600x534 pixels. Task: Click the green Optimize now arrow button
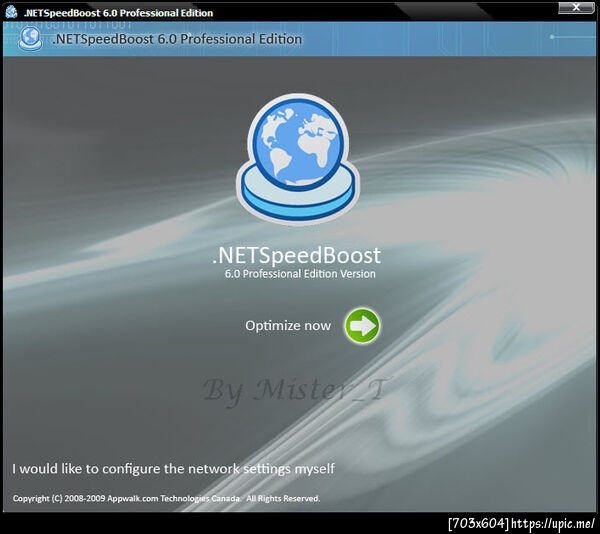click(x=362, y=326)
